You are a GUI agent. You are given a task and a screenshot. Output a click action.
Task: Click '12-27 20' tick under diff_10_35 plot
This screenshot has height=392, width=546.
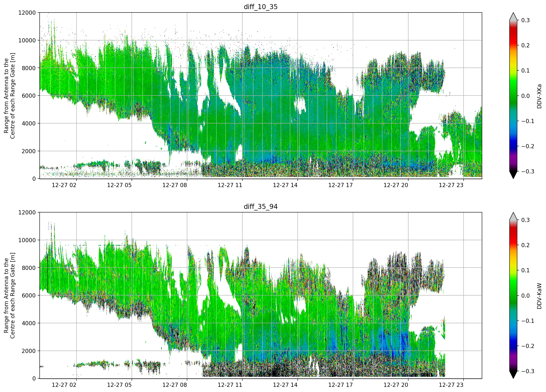(396, 185)
